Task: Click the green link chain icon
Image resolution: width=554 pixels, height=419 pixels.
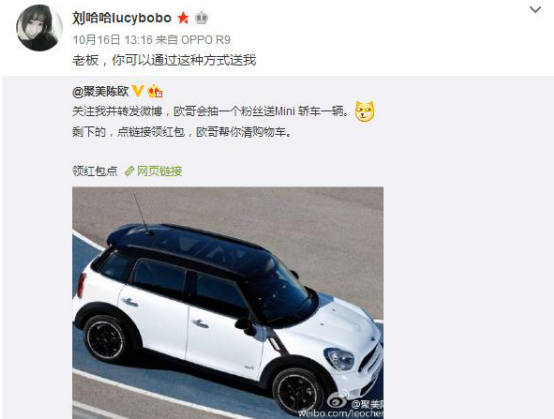Action: [130, 171]
